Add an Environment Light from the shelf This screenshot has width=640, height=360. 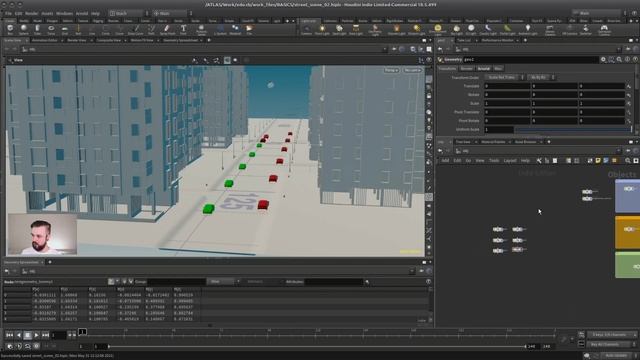click(x=438, y=29)
